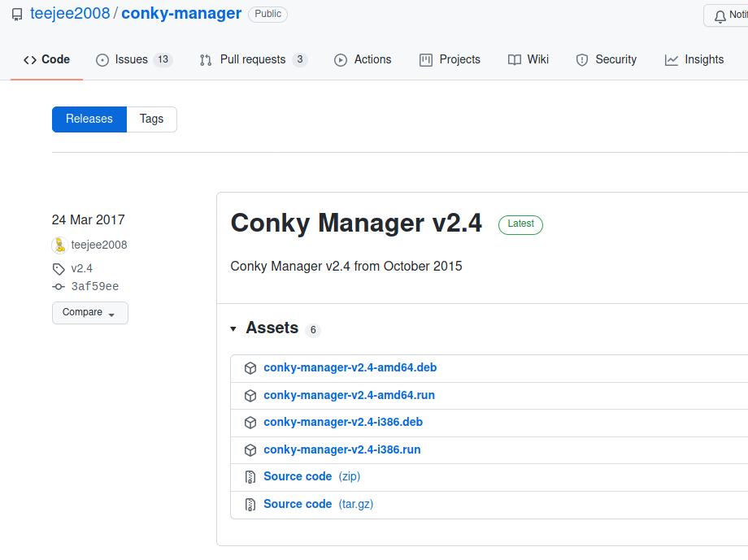Viewport: 748px width, 560px height.
Task: Show the Insights tab
Action: point(694,59)
